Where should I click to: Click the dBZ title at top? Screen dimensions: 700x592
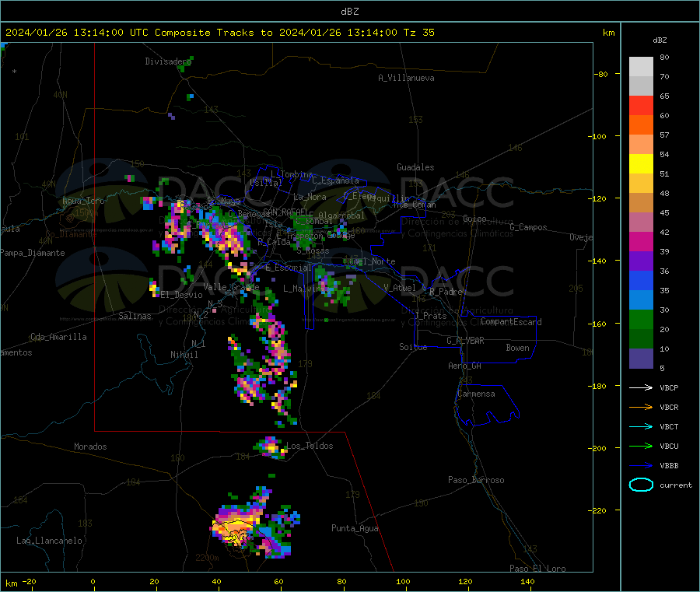click(x=349, y=12)
